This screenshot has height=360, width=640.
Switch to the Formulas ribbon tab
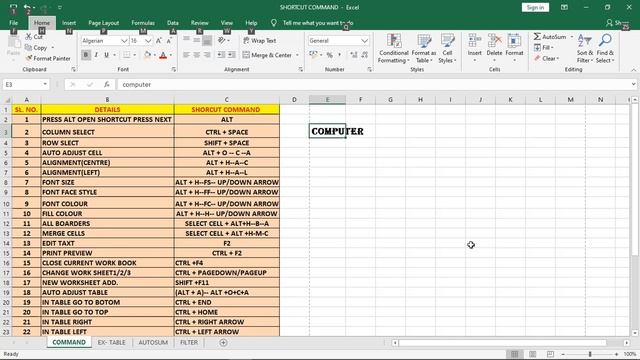coord(143,23)
